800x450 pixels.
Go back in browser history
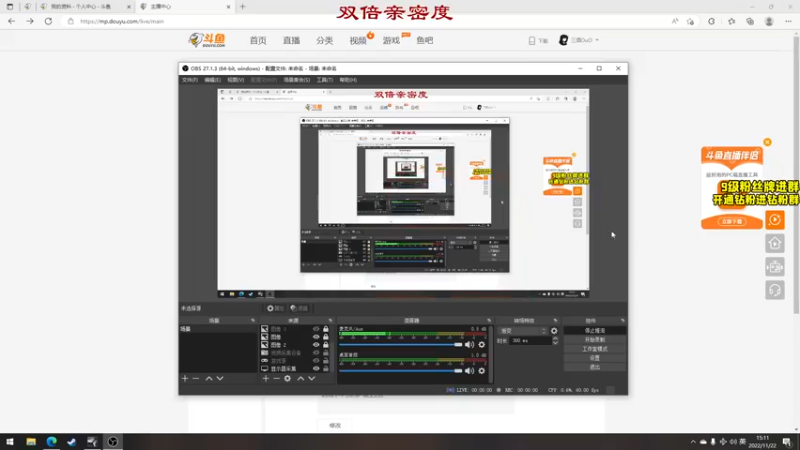tap(11, 21)
